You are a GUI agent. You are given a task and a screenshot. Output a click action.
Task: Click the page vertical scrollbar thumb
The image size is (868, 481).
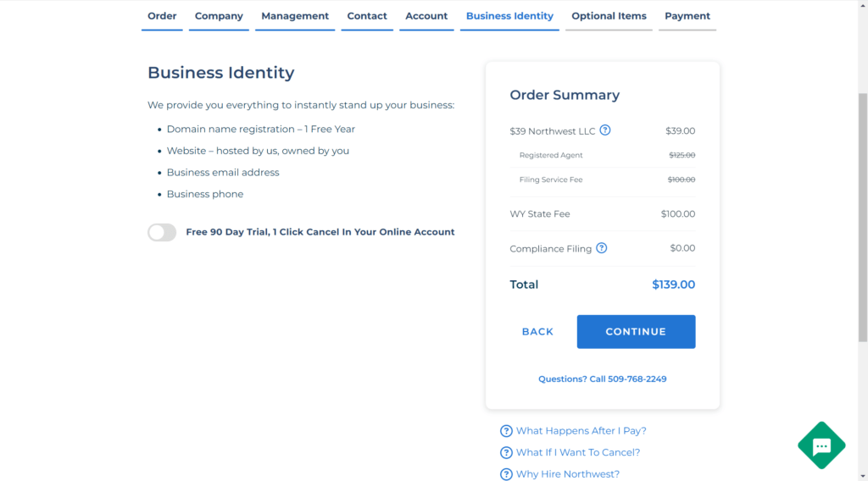(x=863, y=218)
